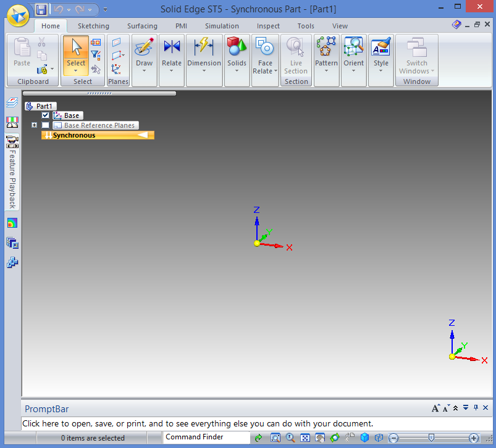This screenshot has width=496, height=448.
Task: Open the Feature Playback tab on left sidebar
Action: tap(12, 173)
